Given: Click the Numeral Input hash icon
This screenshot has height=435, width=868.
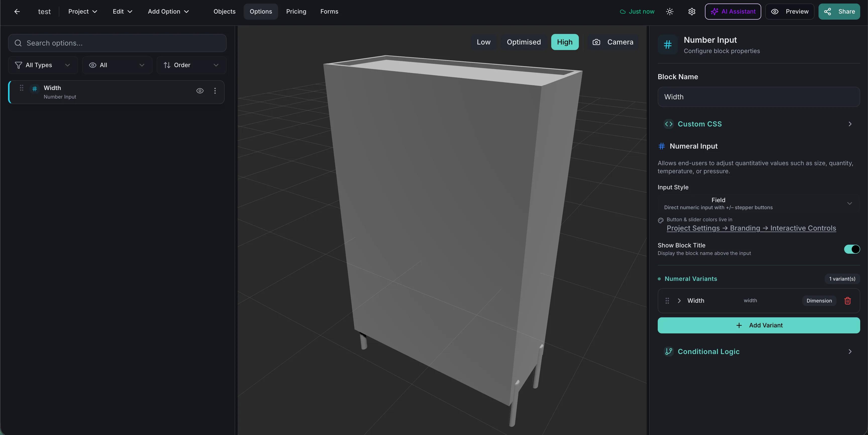Looking at the screenshot, I should (661, 146).
